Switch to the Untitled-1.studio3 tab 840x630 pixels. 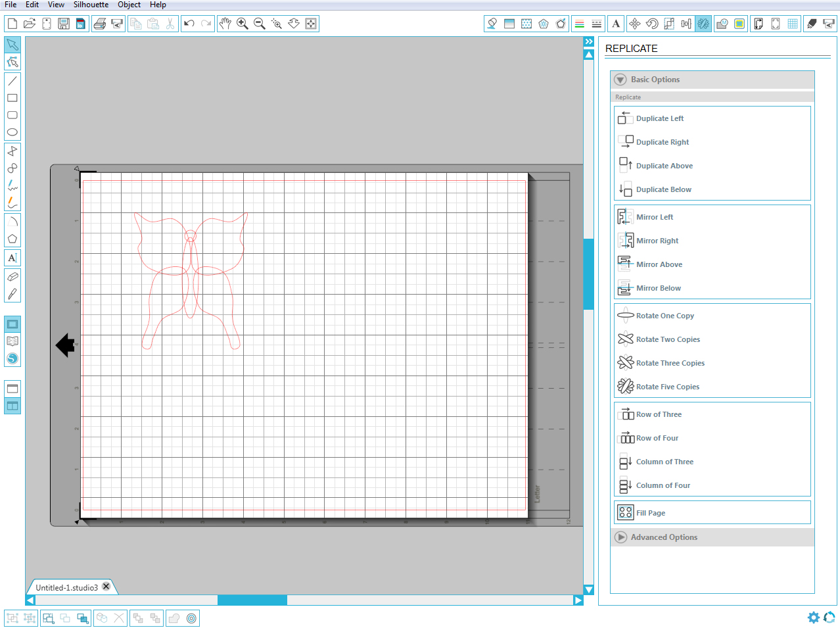66,588
